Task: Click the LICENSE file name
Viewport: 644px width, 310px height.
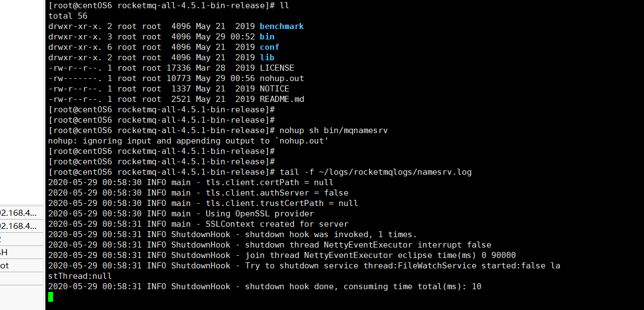Action: [277, 68]
